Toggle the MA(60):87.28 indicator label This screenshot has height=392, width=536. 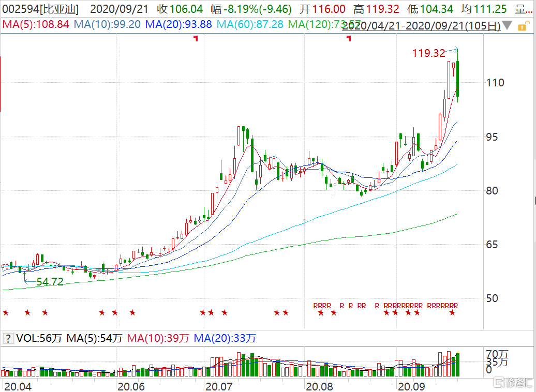[x=250, y=25]
